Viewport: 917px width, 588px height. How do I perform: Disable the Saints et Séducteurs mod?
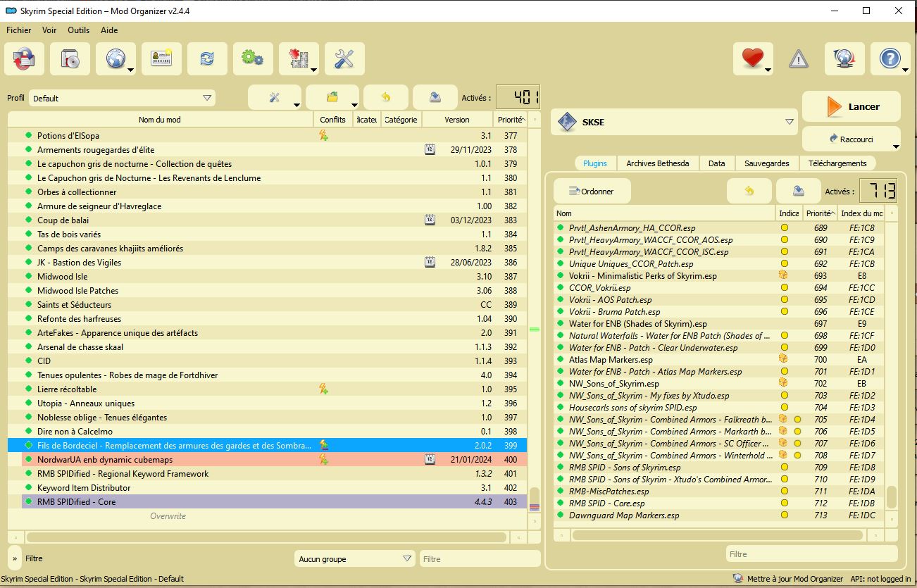coord(29,304)
